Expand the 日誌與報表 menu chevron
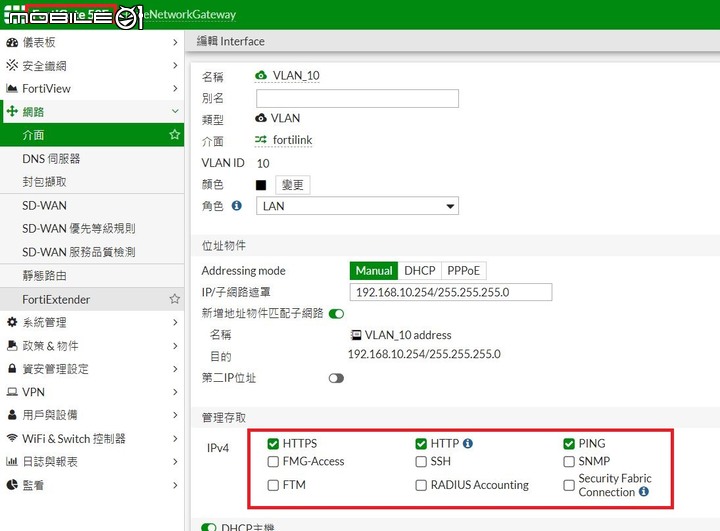This screenshot has width=720, height=531. coord(175,461)
